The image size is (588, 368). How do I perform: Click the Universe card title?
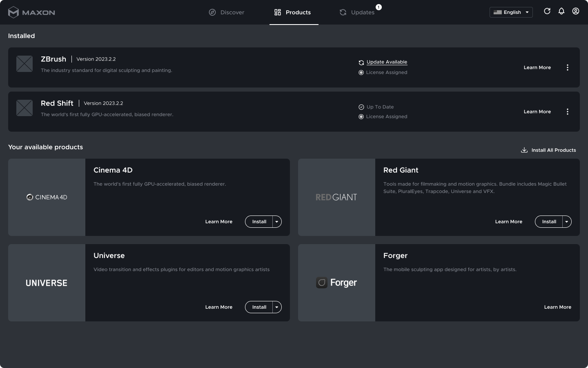click(109, 256)
